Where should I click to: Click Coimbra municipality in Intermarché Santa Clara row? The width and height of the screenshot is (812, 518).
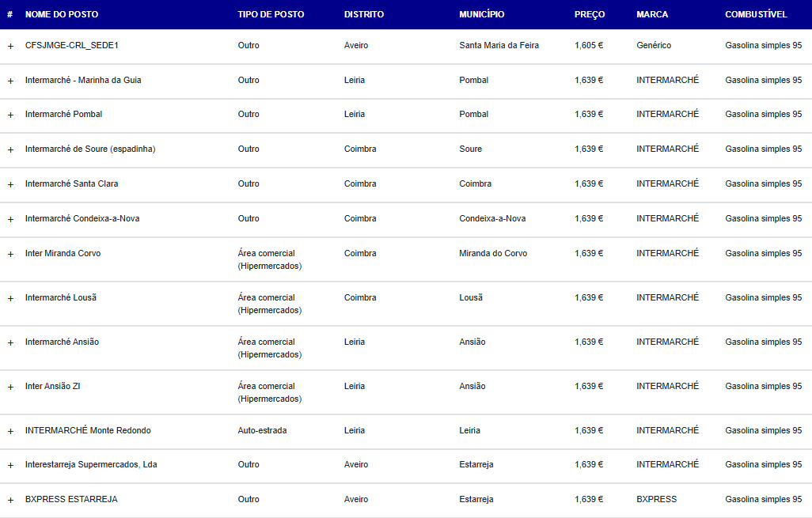[475, 183]
